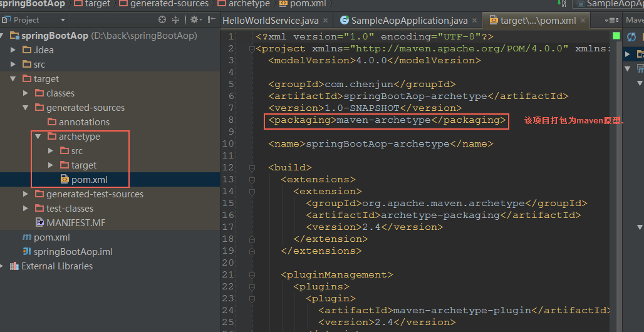Click org.apache.maven.archetype groupId value

click(x=443, y=204)
